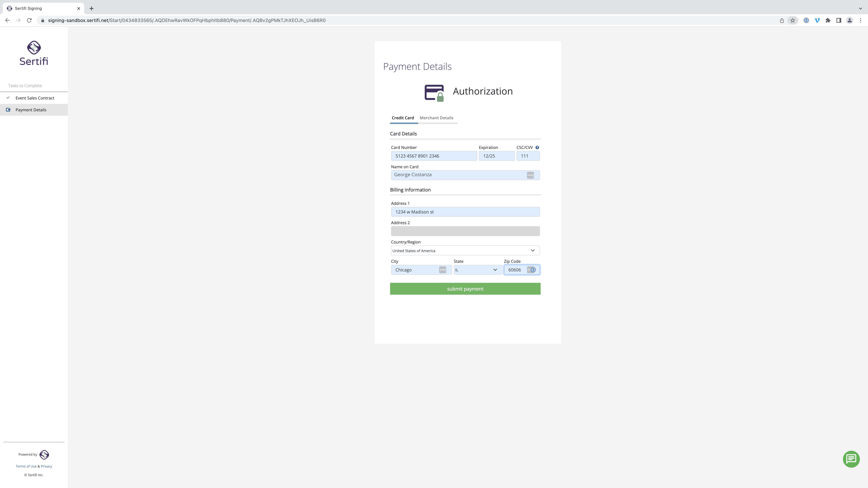The width and height of the screenshot is (868, 488).
Task: Click the Card Details section label
Action: point(403,134)
